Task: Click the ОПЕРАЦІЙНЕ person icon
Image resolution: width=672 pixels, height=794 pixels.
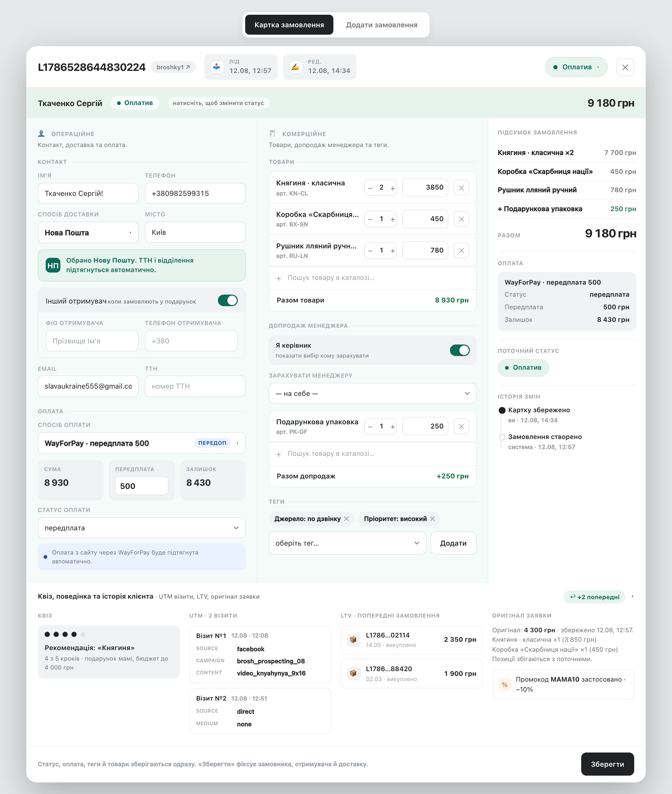Action: pyautogui.click(x=41, y=133)
